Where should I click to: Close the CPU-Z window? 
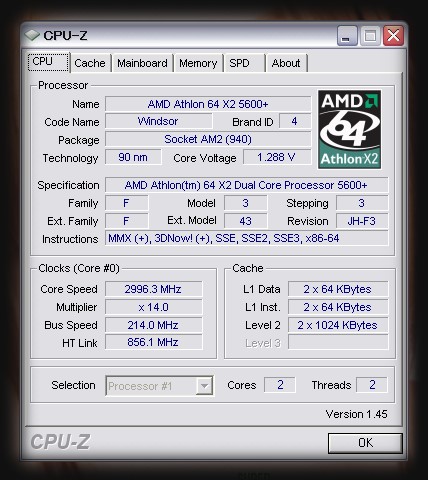[x=393, y=36]
